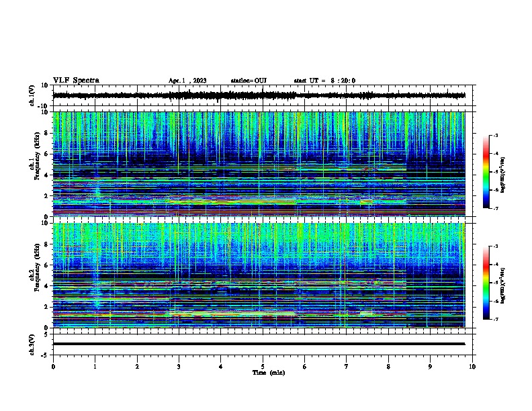Click the ch.1 "Frequency (kHz)" axis label

click(x=37, y=156)
